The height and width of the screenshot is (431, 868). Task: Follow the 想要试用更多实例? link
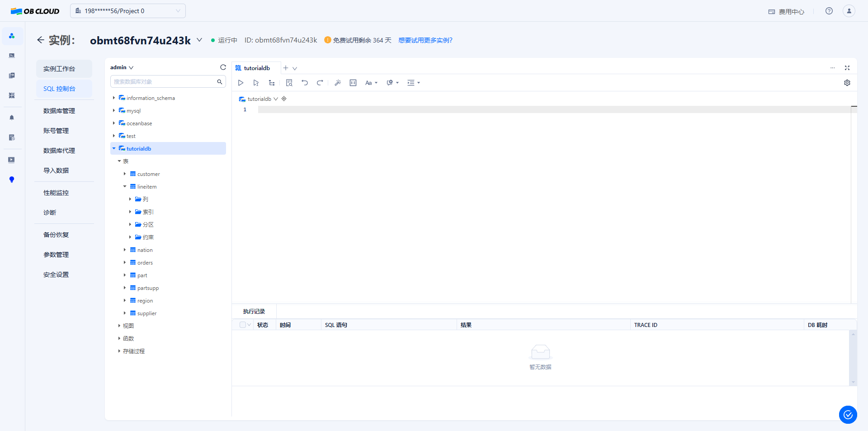pos(425,40)
